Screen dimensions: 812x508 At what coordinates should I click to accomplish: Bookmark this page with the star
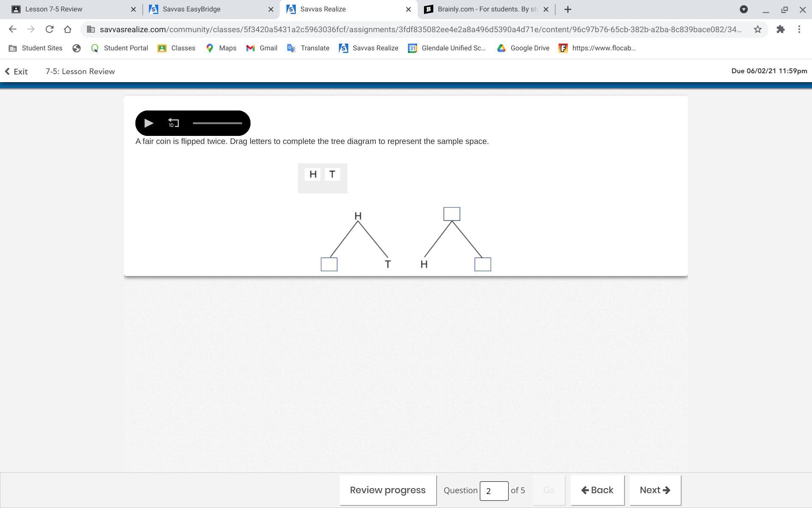[757, 29]
